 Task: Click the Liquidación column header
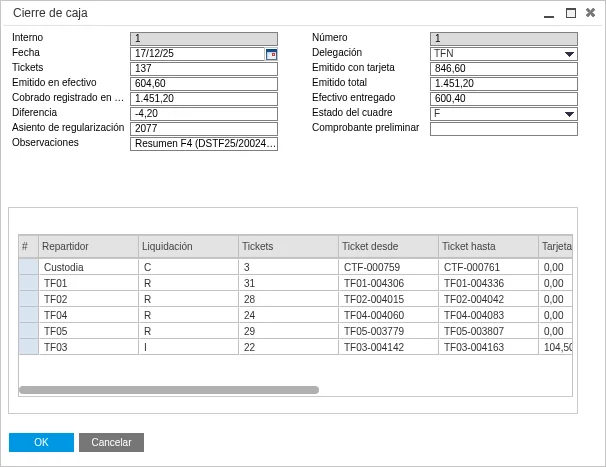pyautogui.click(x=188, y=246)
